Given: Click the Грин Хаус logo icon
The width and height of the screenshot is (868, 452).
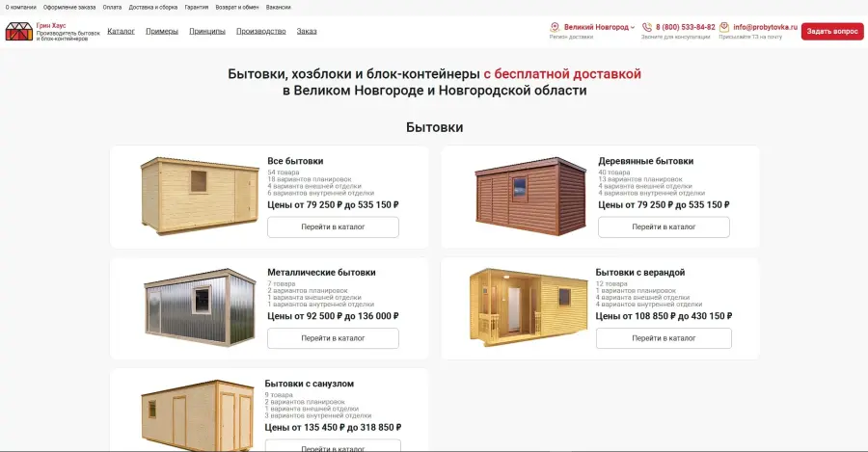Looking at the screenshot, I should coord(19,32).
